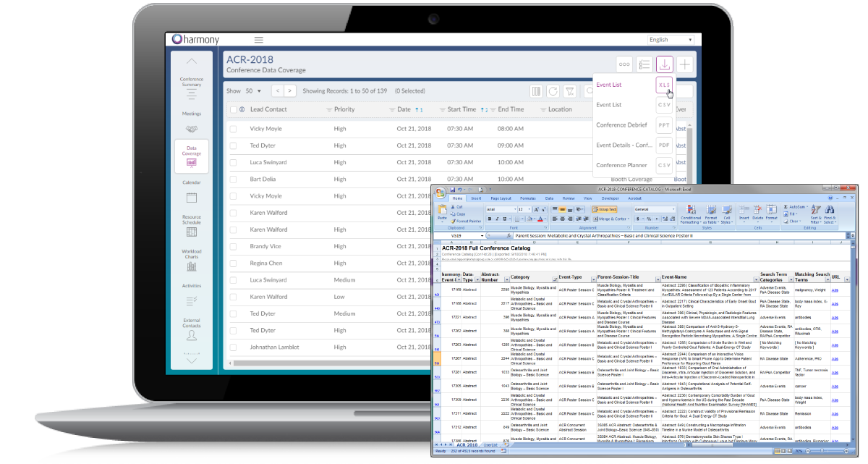This screenshot has height=464, width=868.
Task: Check the box for Bart Delia row
Action: [x=233, y=180]
